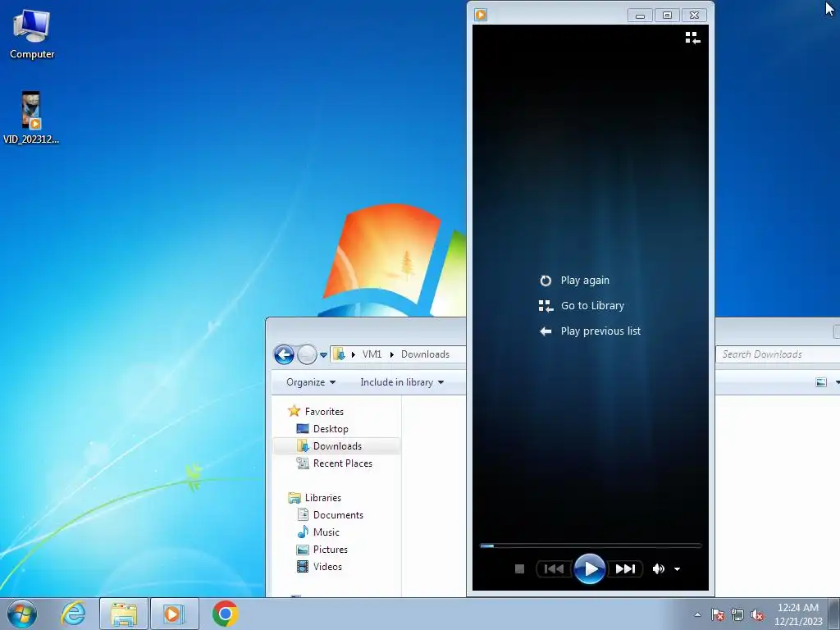Close the Media Player window
The image size is (840, 630).
point(694,16)
